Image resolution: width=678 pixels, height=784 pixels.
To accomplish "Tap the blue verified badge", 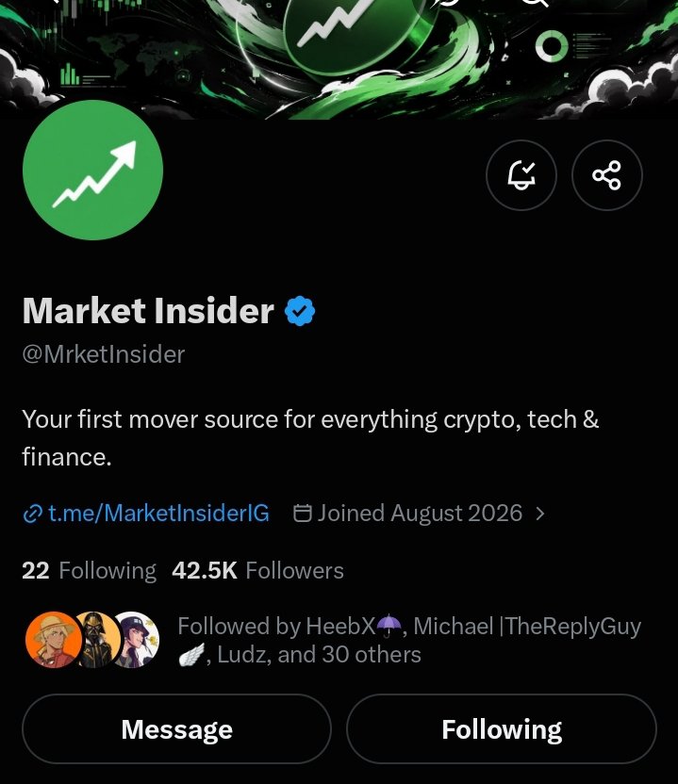I will click(x=300, y=311).
